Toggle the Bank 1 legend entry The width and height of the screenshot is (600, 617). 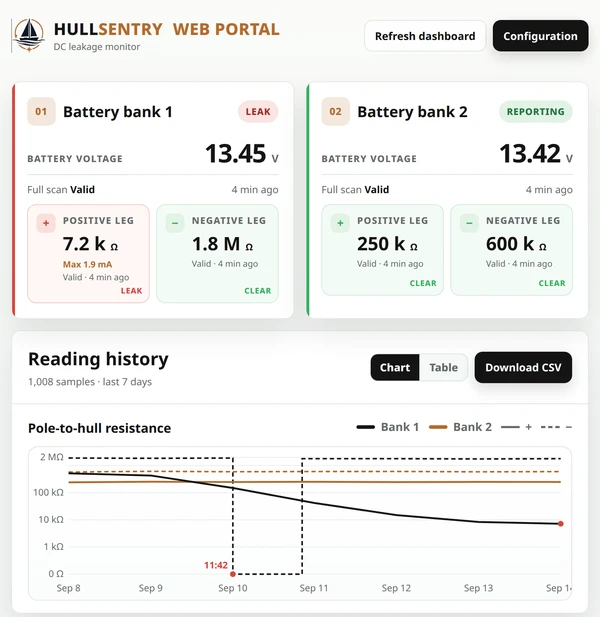[388, 427]
